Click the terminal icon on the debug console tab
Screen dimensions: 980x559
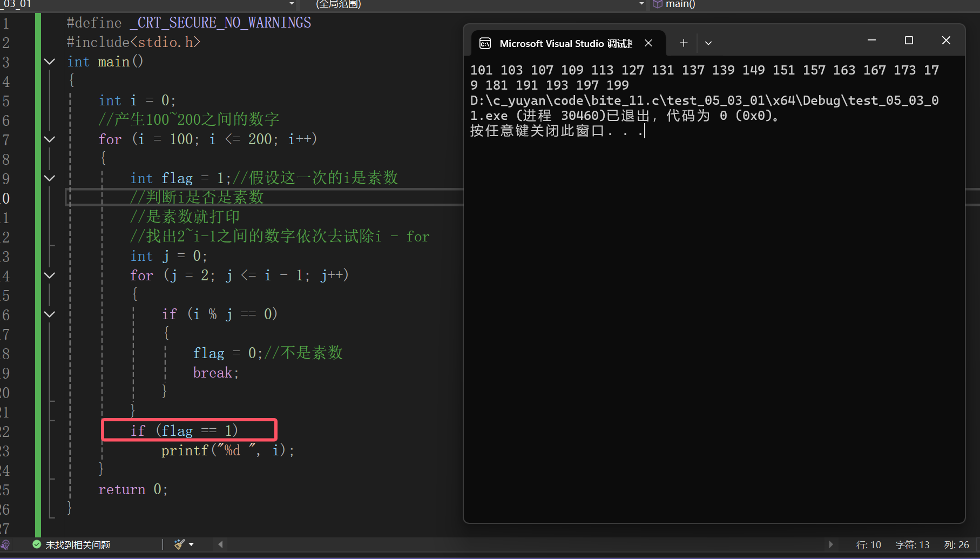click(x=485, y=43)
